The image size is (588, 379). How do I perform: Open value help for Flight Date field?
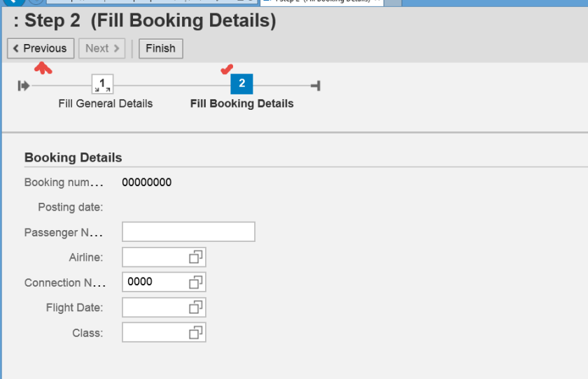[x=196, y=307]
